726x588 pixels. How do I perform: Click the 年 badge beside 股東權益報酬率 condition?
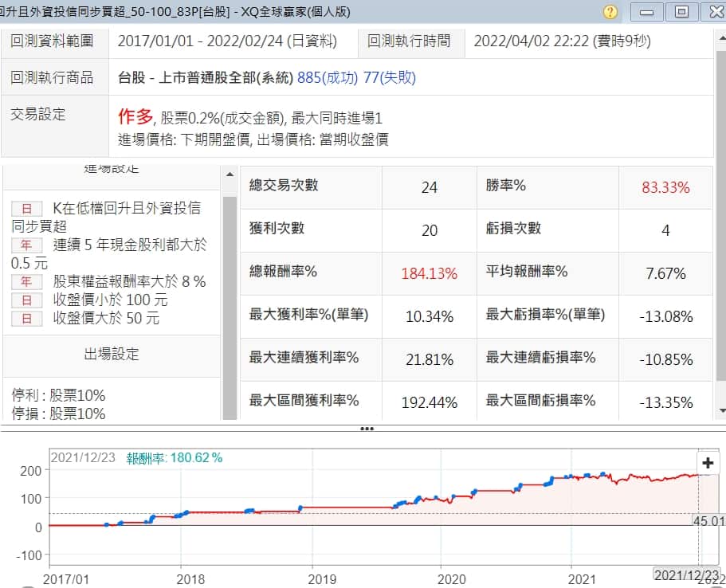click(26, 282)
